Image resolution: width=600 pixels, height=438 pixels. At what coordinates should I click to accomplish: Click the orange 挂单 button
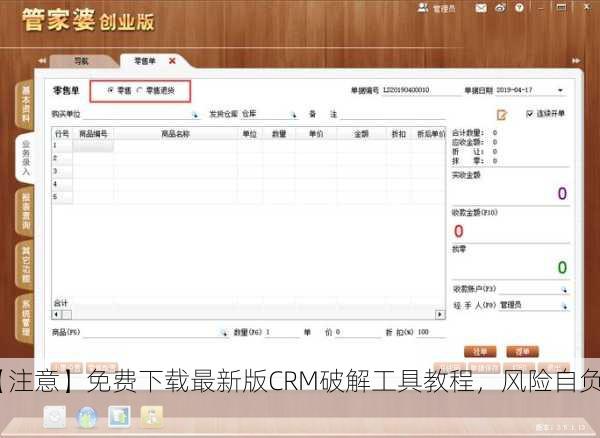(480, 352)
